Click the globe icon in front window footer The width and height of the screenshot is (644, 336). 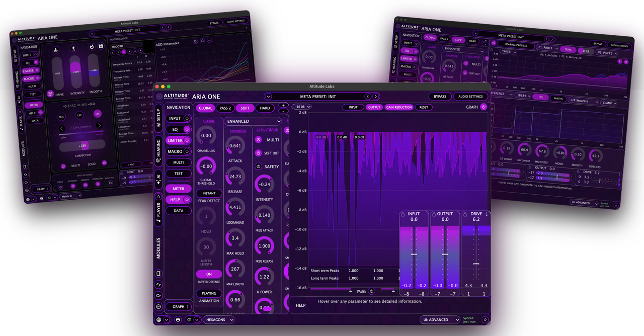[159, 319]
